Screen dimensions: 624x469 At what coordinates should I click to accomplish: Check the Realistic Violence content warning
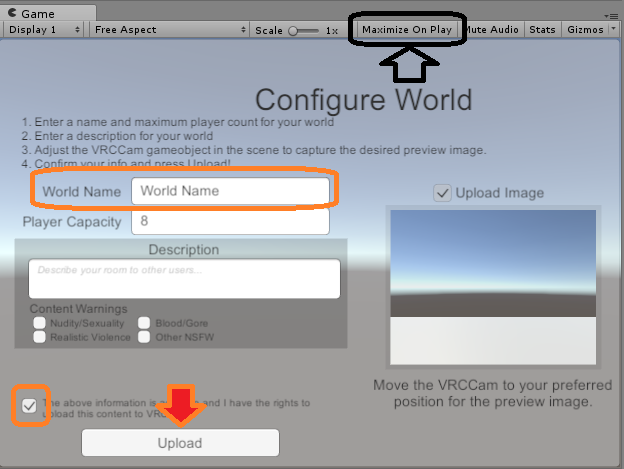pyautogui.click(x=39, y=337)
